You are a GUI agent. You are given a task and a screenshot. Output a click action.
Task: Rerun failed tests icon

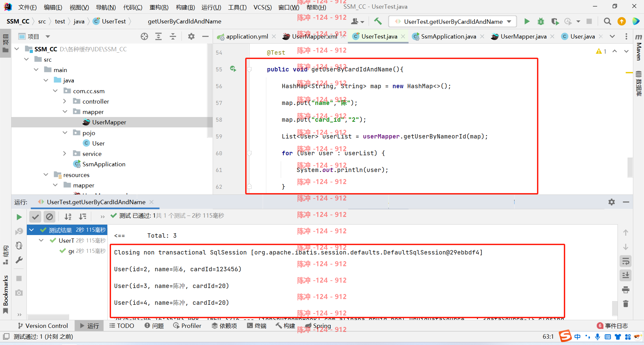[x=19, y=231]
